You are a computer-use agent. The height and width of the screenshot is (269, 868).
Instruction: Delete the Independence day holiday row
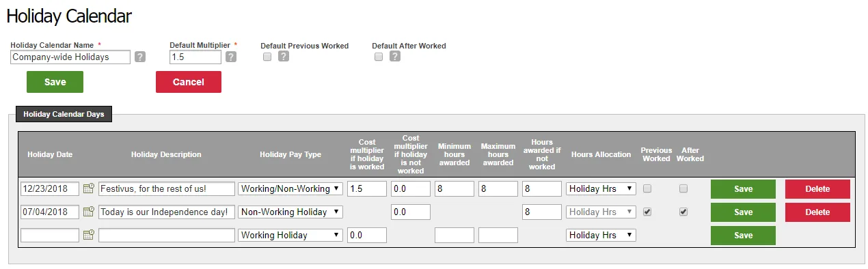(x=817, y=212)
